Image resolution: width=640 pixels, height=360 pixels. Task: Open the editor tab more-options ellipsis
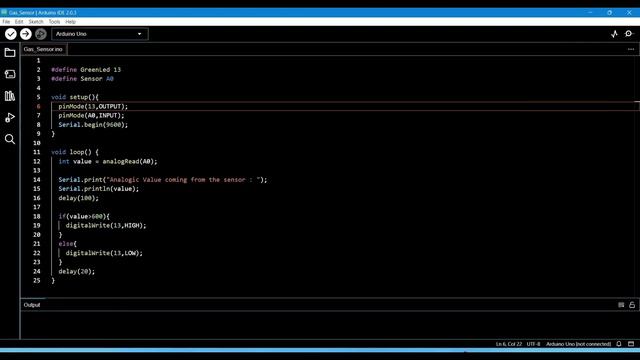631,49
